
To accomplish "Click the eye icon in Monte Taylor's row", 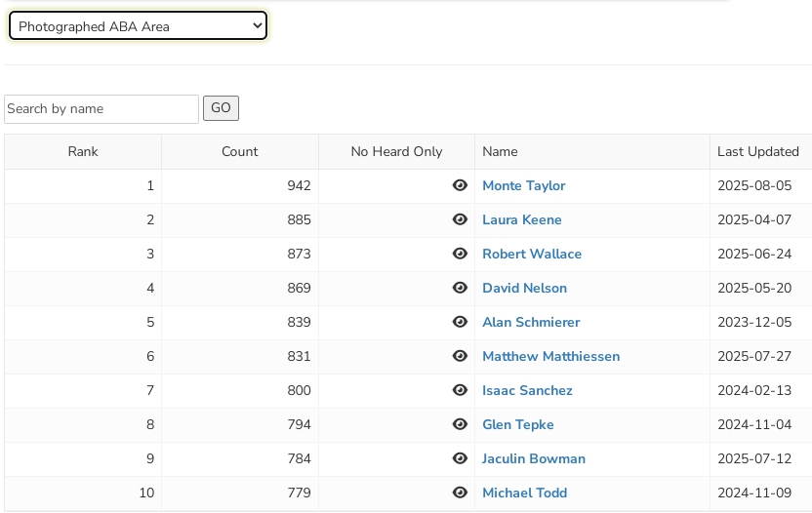I will 460,185.
